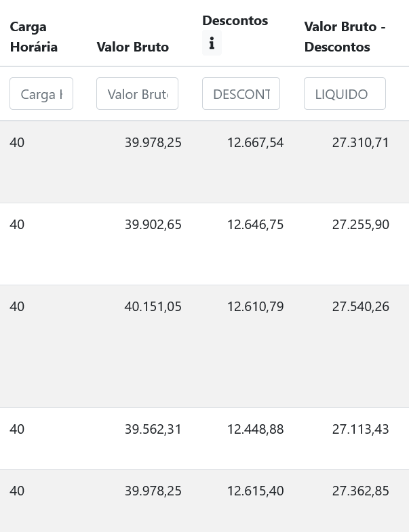Click the gross value 39.902,65
409x532 pixels.
point(153,225)
